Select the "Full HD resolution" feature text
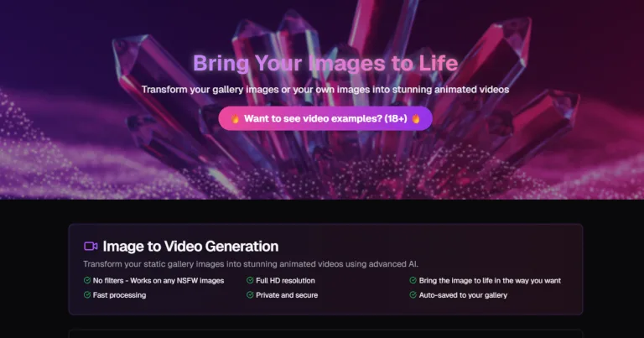644x338 pixels. (287, 280)
